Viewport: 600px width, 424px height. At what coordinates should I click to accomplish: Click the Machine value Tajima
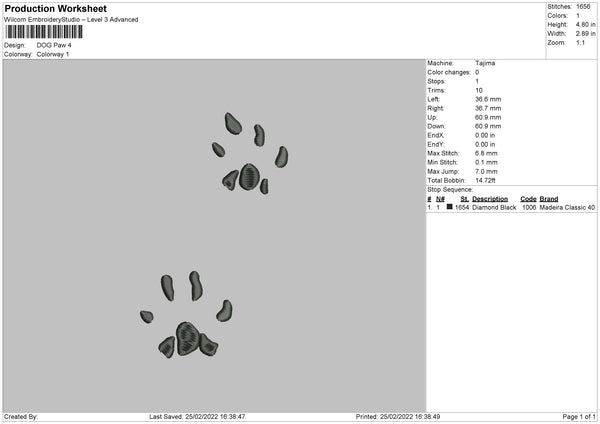485,63
